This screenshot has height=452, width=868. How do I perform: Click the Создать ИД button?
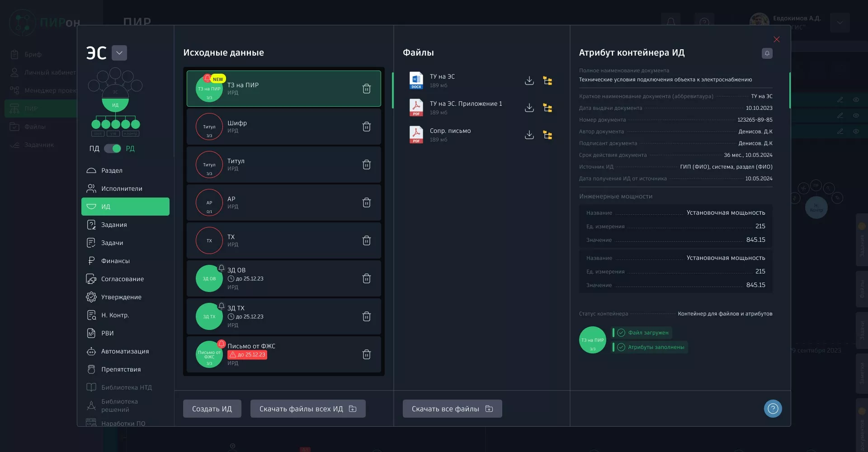tap(212, 409)
